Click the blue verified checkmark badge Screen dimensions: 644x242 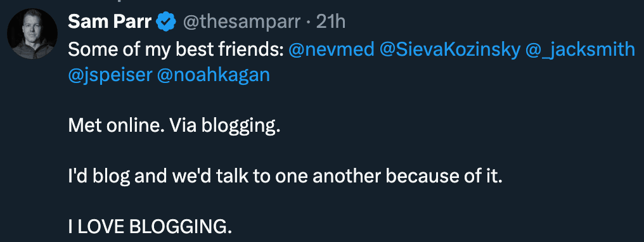(166, 22)
